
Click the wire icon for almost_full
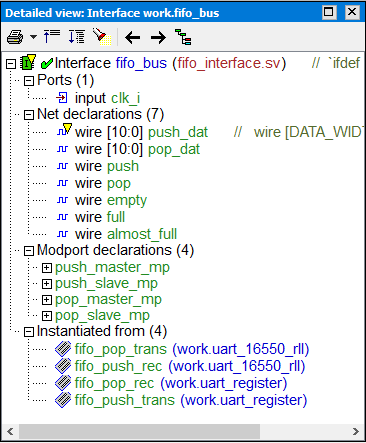[62, 234]
